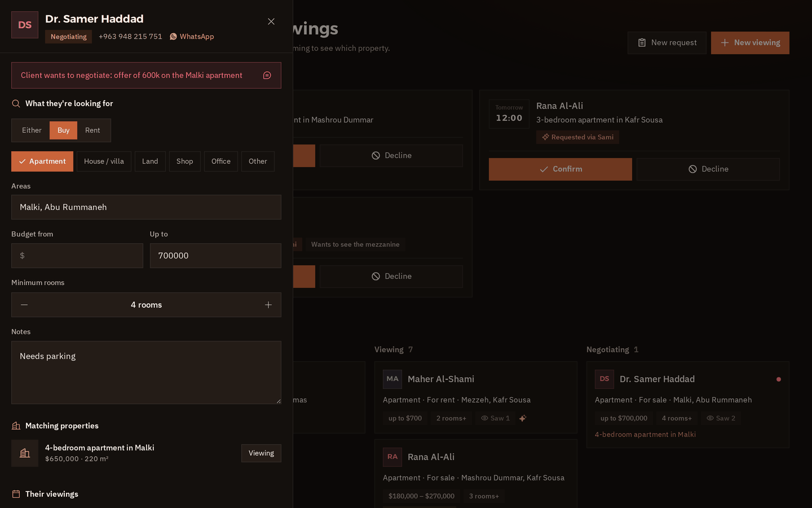Click the red dot on Samer Haddad card

click(779, 379)
